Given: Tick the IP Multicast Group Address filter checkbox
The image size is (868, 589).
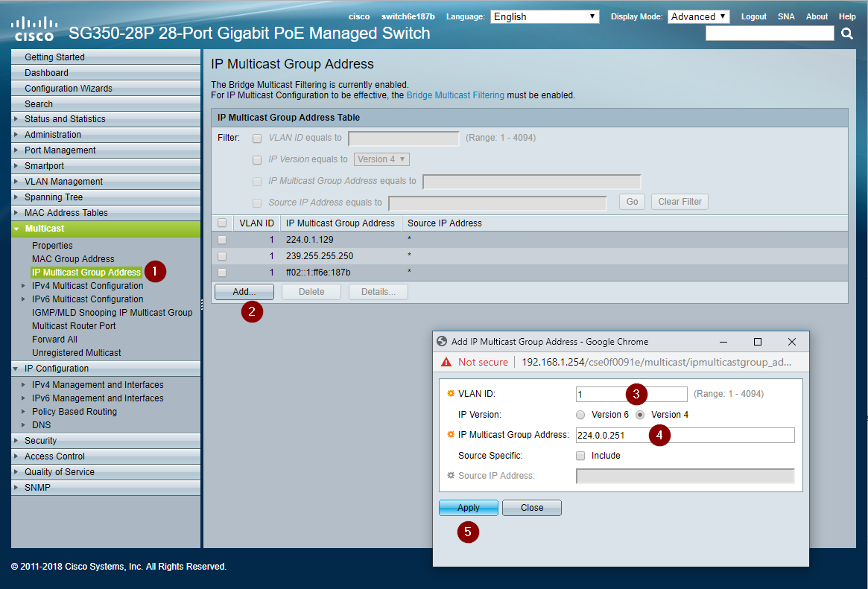Looking at the screenshot, I should (257, 182).
